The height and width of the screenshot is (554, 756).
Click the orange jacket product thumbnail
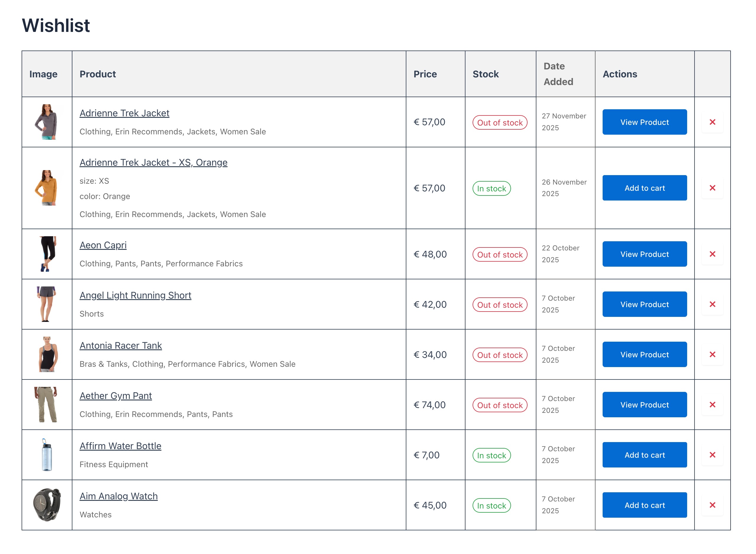pos(47,188)
